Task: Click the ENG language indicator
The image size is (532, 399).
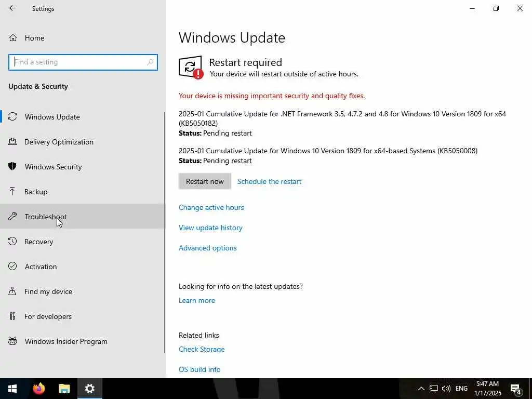Action: (461, 389)
